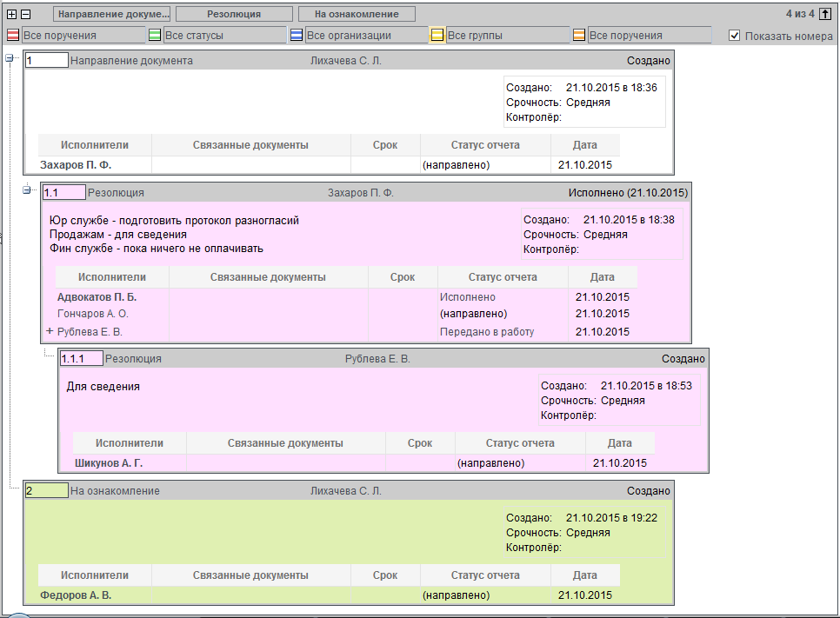Open the 'Все организации' filter field
The image size is (840, 618).
365,36
